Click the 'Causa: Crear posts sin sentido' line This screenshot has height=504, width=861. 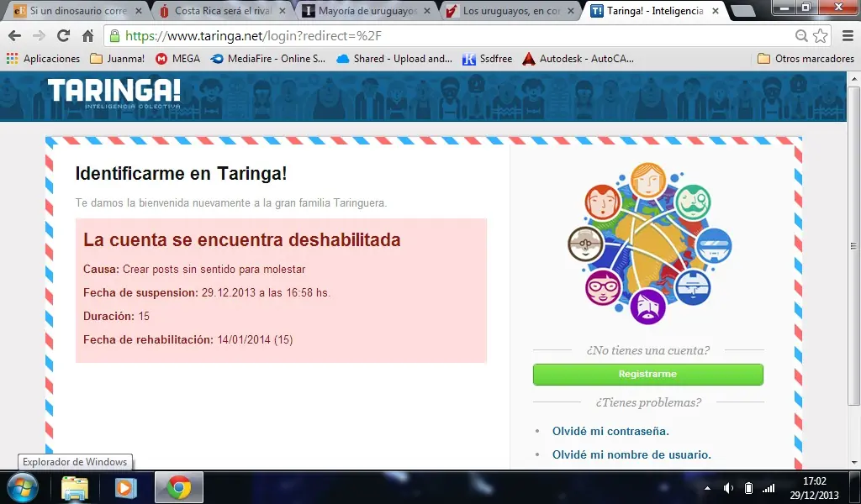point(194,270)
